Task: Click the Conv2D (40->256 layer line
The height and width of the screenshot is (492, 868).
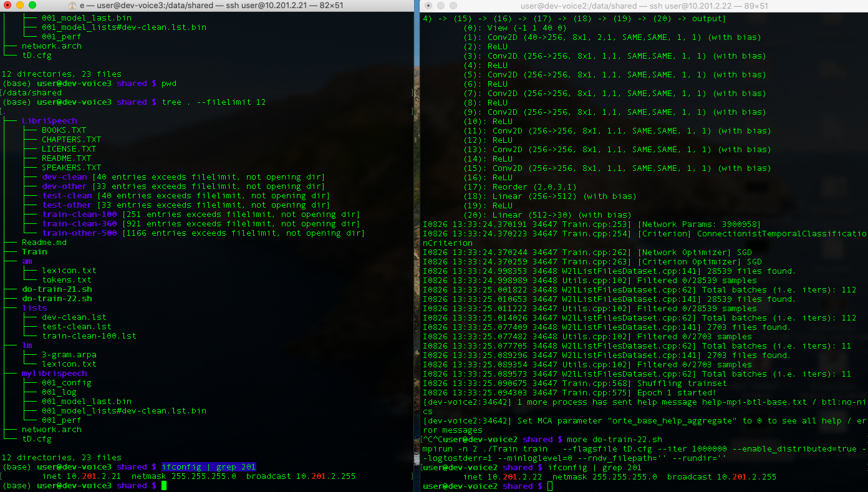Action: (x=612, y=37)
